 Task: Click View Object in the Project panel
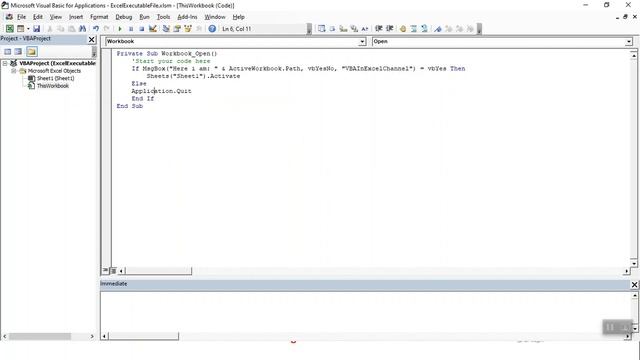click(18, 51)
